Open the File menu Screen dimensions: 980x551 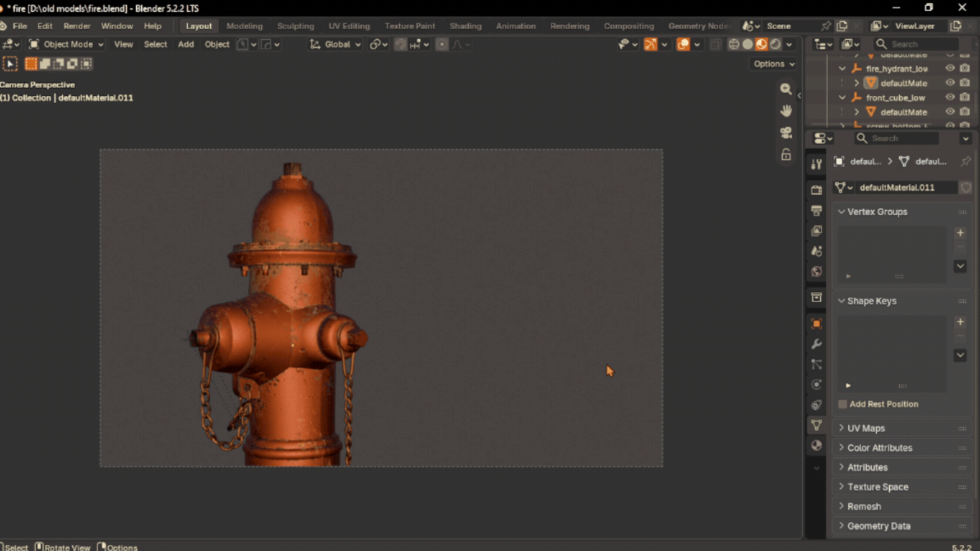[20, 26]
